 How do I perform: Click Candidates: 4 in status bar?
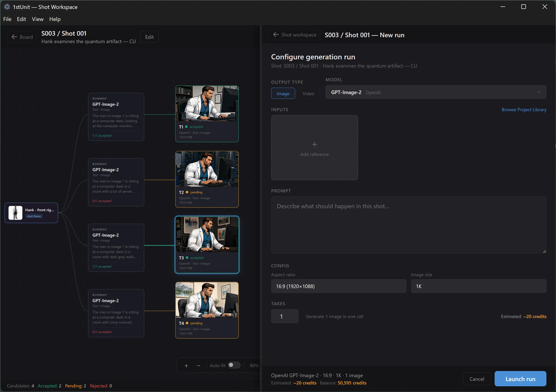(x=20, y=386)
